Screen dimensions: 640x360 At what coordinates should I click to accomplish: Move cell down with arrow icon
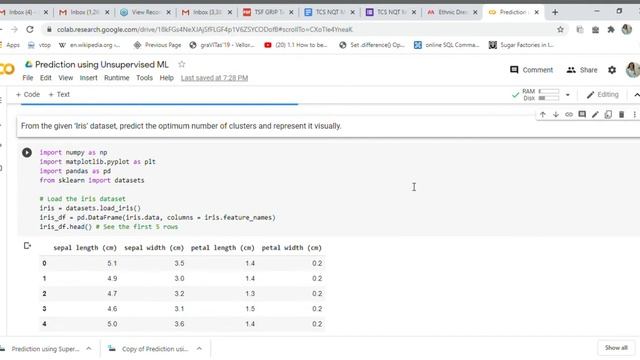pos(556,115)
